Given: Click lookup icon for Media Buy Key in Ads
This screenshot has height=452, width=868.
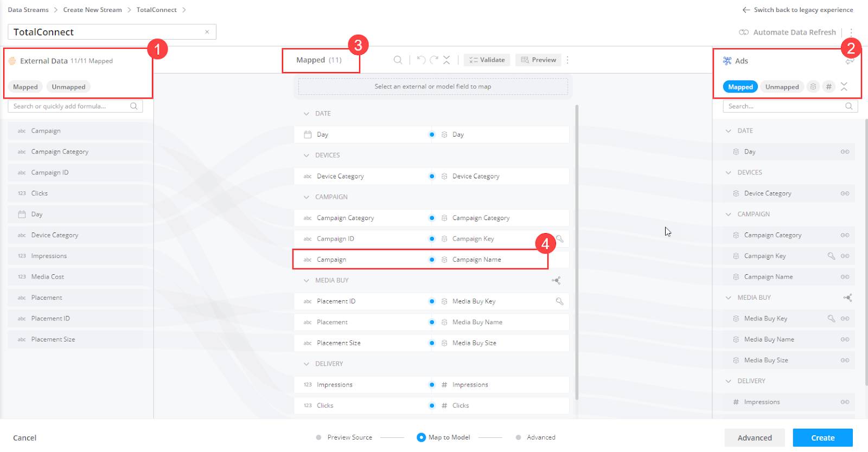Looking at the screenshot, I should [x=831, y=319].
